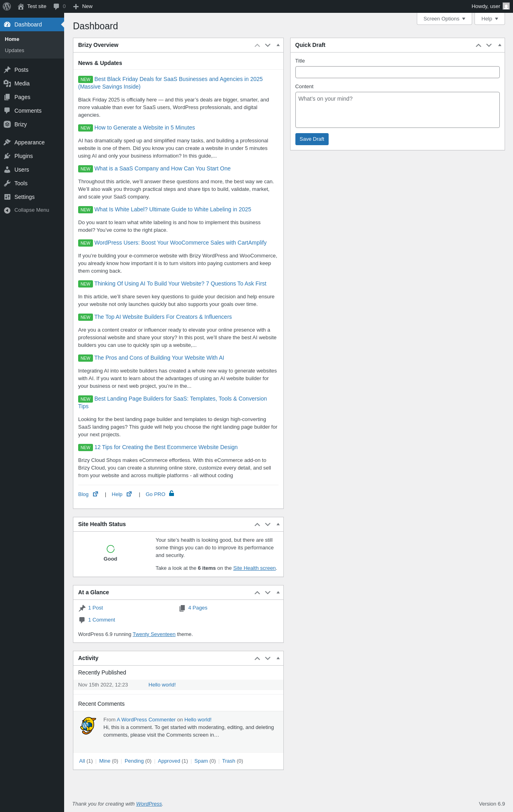Click the WordPress logo in admin bar
This screenshot has width=513, height=812.
click(7, 6)
